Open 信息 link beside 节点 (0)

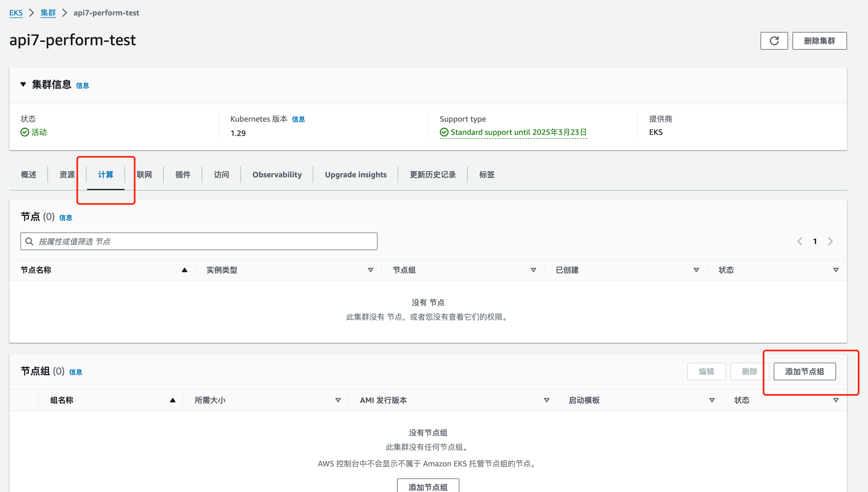point(66,218)
